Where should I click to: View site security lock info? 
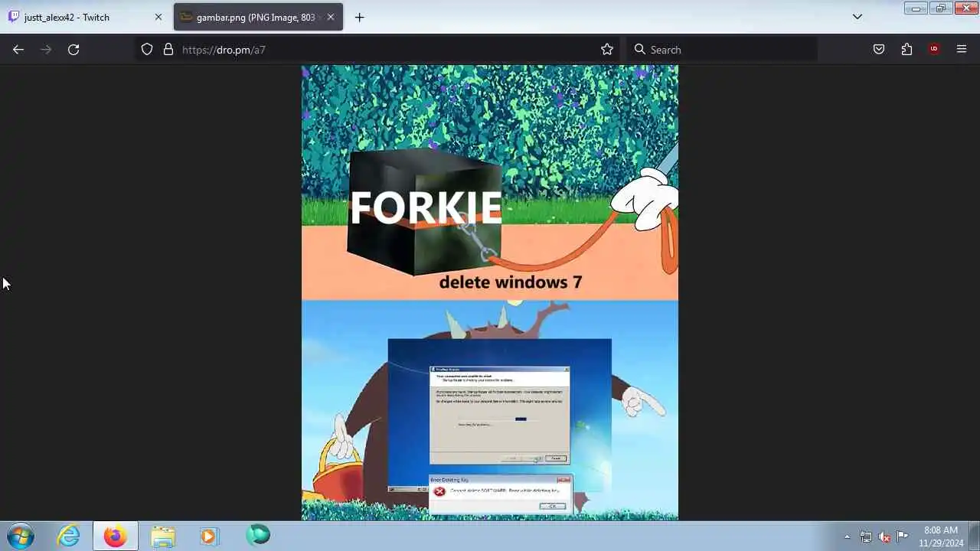168,50
